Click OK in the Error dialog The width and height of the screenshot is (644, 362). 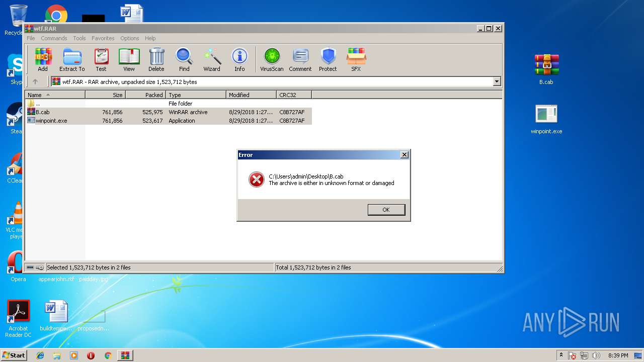tap(386, 210)
